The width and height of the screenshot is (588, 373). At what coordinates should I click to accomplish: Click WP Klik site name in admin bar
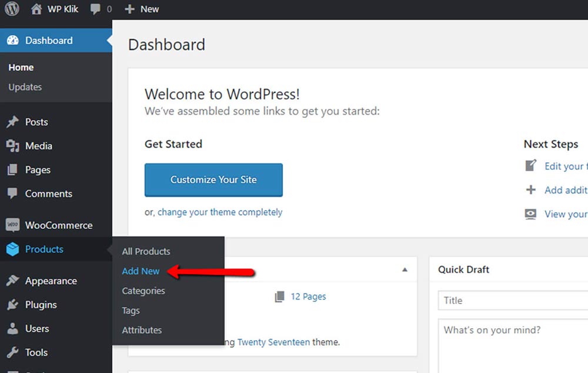63,9
